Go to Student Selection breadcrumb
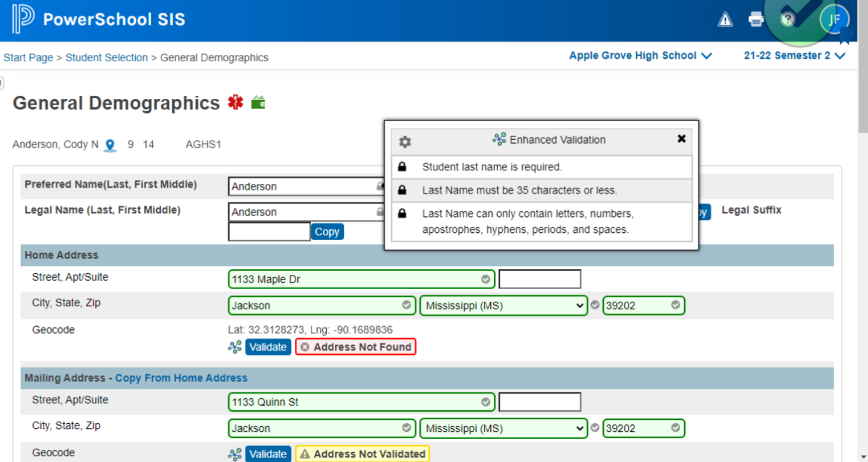Screen dimensions: 868x462 pos(107,57)
